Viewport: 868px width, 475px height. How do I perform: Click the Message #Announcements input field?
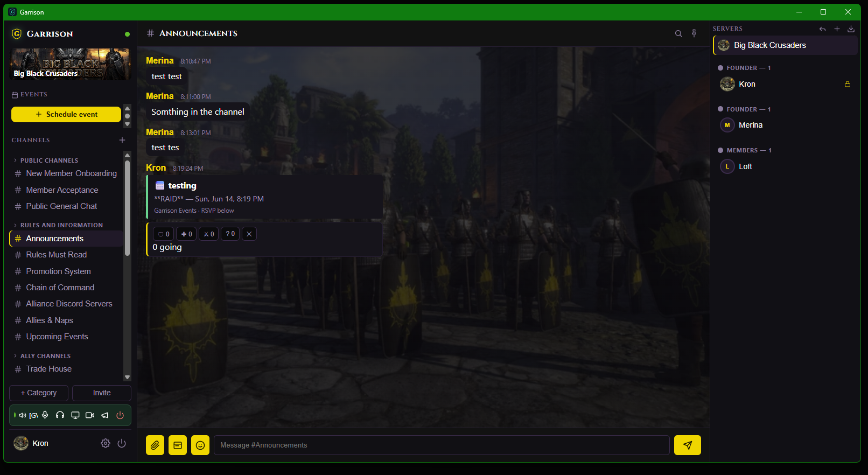coord(442,445)
